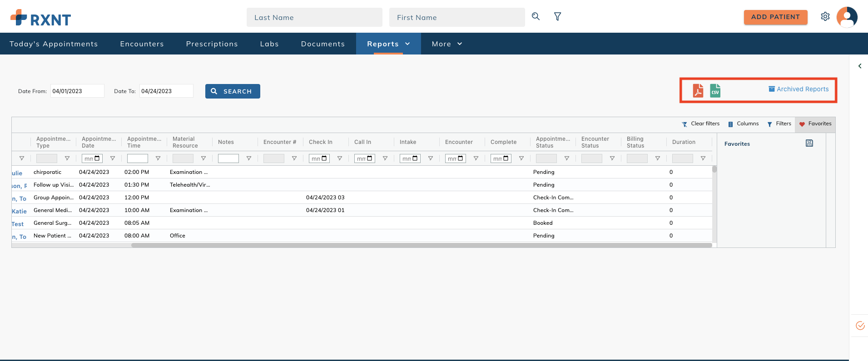Click the Date To field
This screenshot has height=361, width=868.
(166, 91)
